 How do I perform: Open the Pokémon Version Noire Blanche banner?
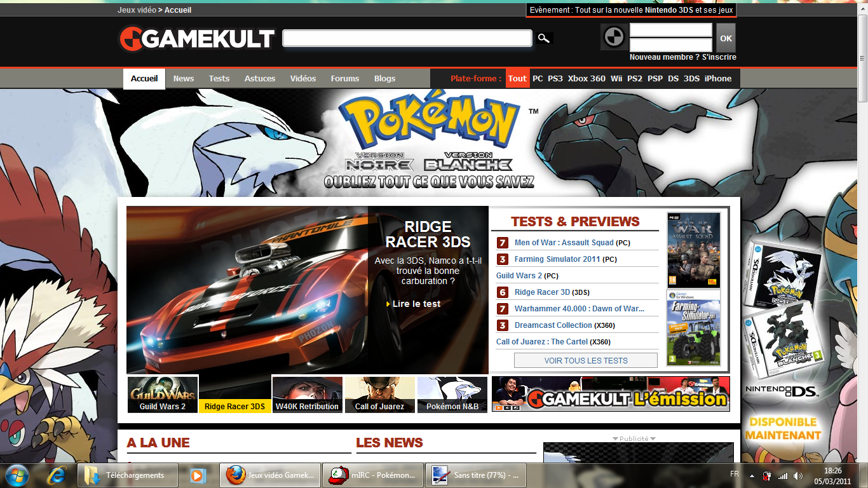[x=429, y=143]
